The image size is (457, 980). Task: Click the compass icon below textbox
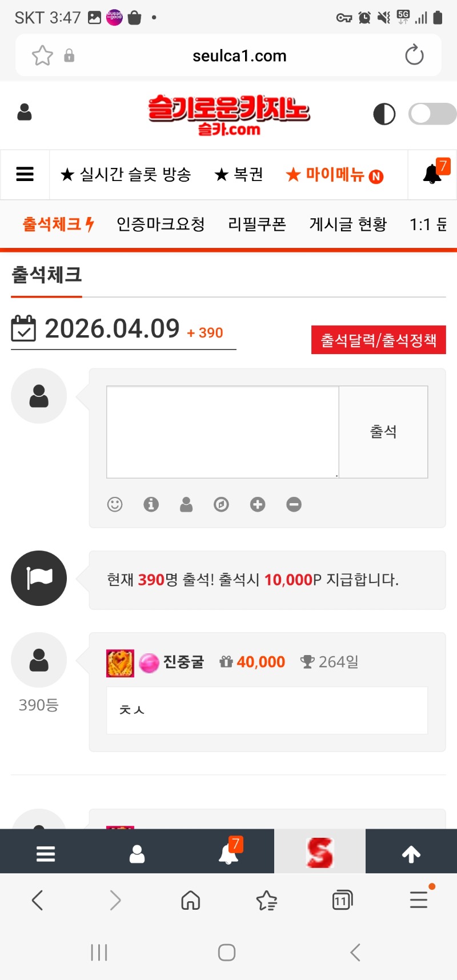coord(221,504)
